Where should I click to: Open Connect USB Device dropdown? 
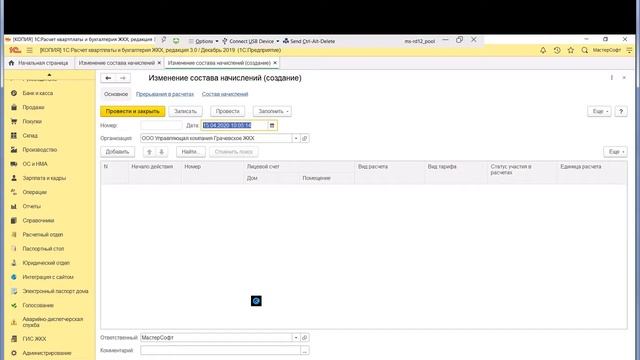[251, 41]
